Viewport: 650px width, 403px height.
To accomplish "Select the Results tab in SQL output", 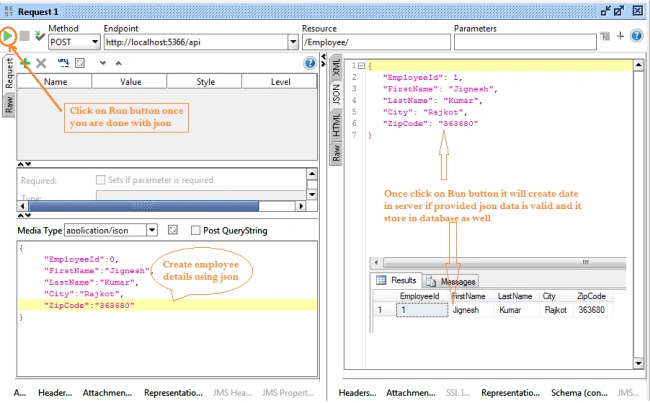I will point(396,280).
